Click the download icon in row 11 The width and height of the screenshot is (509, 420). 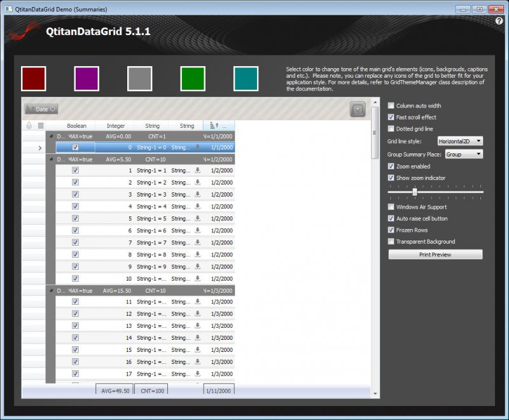(197, 302)
